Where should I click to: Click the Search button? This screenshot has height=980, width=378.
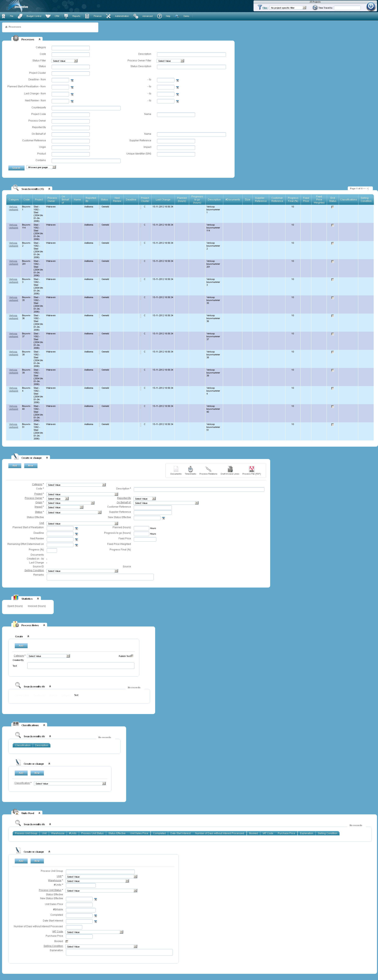[x=16, y=168]
